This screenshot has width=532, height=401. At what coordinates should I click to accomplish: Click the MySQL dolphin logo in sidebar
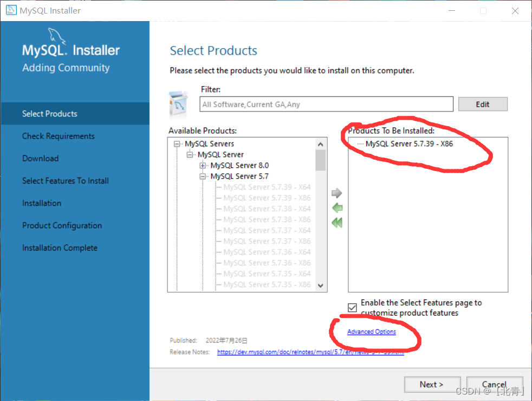pyautogui.click(x=57, y=36)
